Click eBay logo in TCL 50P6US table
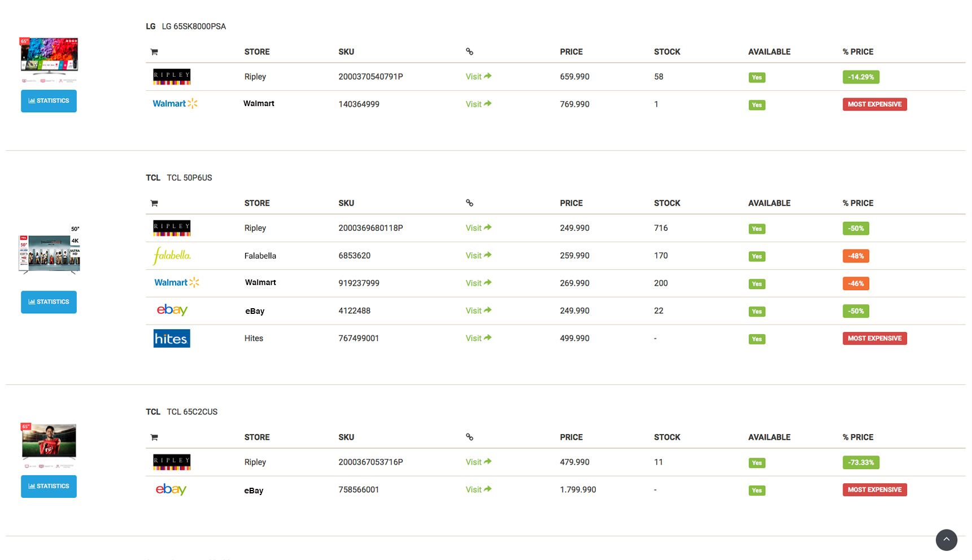 (x=172, y=310)
